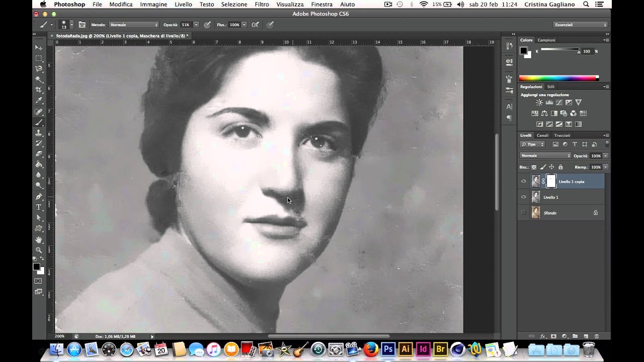Select the layer mask thumbnail of Livello 1 copia
This screenshot has width=644, height=362.
tap(551, 181)
